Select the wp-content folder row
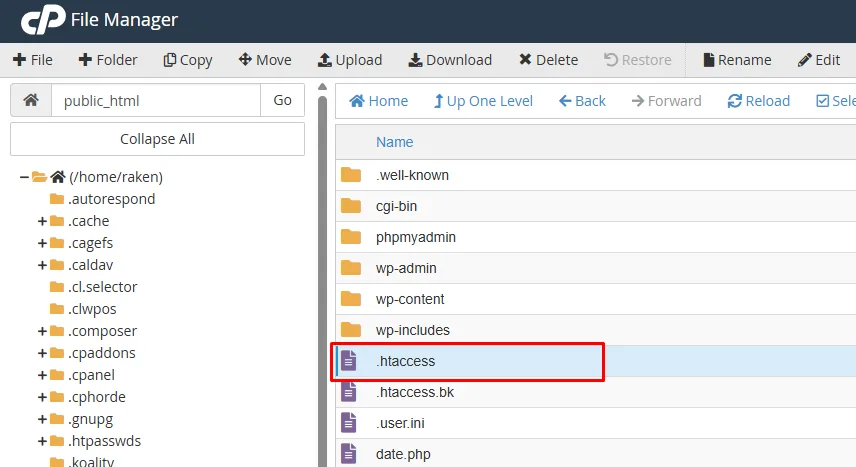Viewport: 856px width, 467px height. point(410,299)
